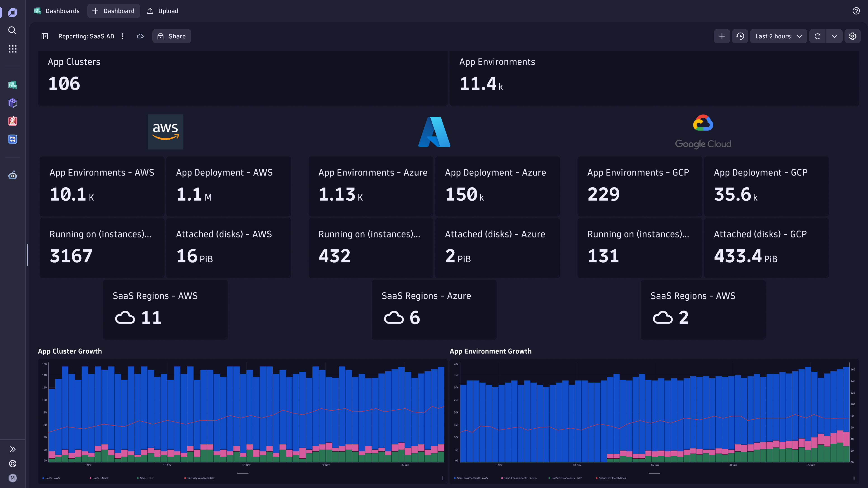This screenshot has width=868, height=488.
Task: Open dashboard settings via the gear icon
Action: (x=852, y=36)
